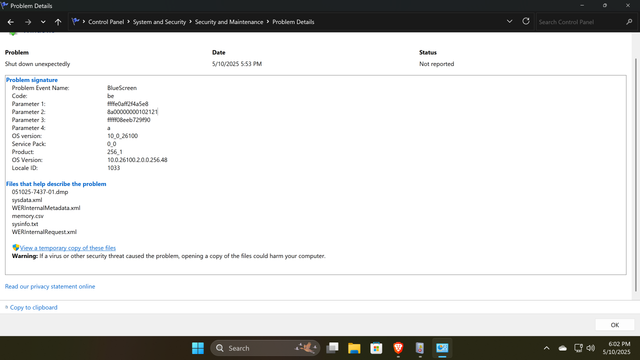This screenshot has width=640, height=360.
Task: Select System and Security breadcrumb
Action: (159, 22)
